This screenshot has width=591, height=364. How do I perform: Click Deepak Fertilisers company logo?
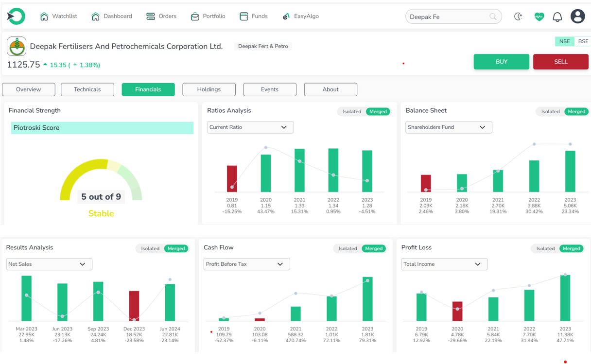17,47
